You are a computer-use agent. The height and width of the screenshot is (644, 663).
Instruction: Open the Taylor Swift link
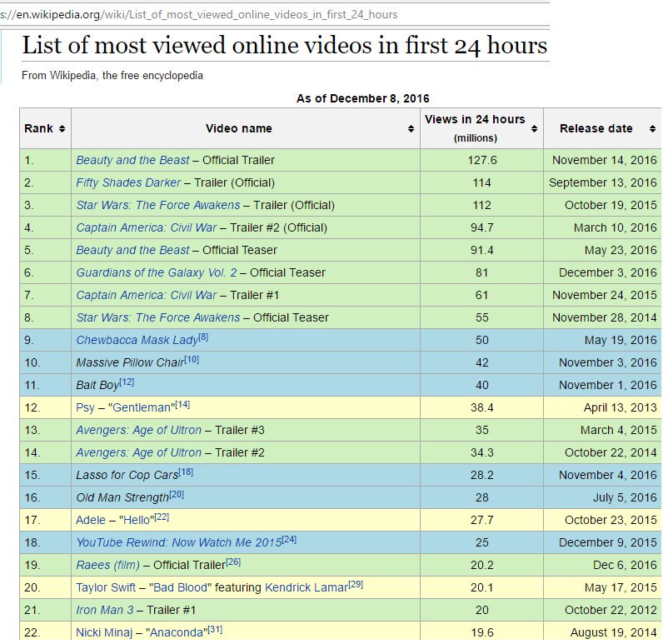point(106,587)
